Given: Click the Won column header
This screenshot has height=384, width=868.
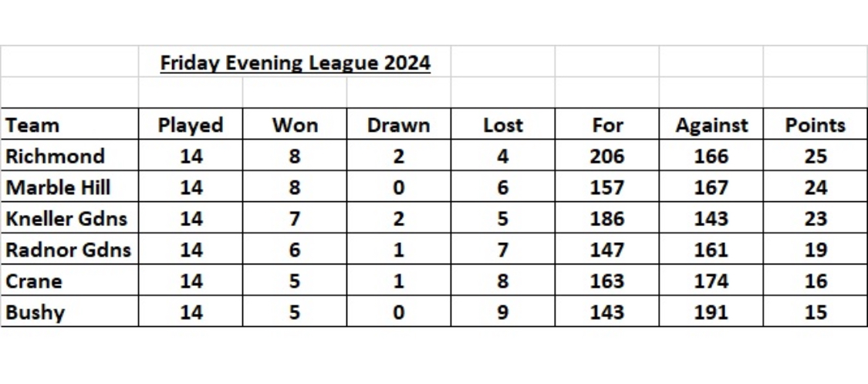Looking at the screenshot, I should click(295, 125).
